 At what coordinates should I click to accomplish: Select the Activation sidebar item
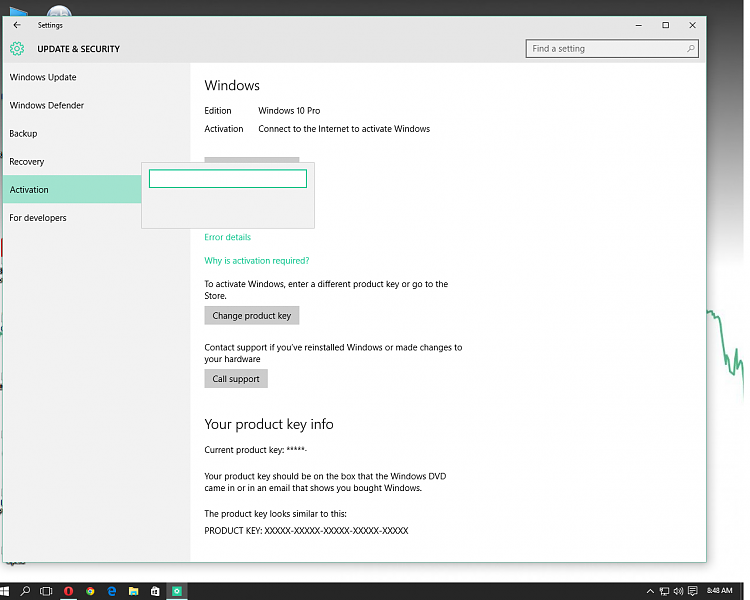(72, 189)
